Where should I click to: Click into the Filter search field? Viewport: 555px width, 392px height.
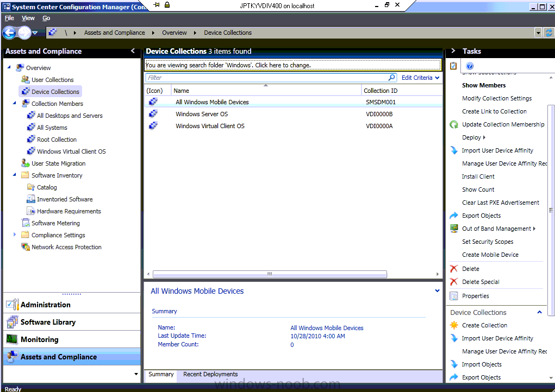(x=266, y=78)
